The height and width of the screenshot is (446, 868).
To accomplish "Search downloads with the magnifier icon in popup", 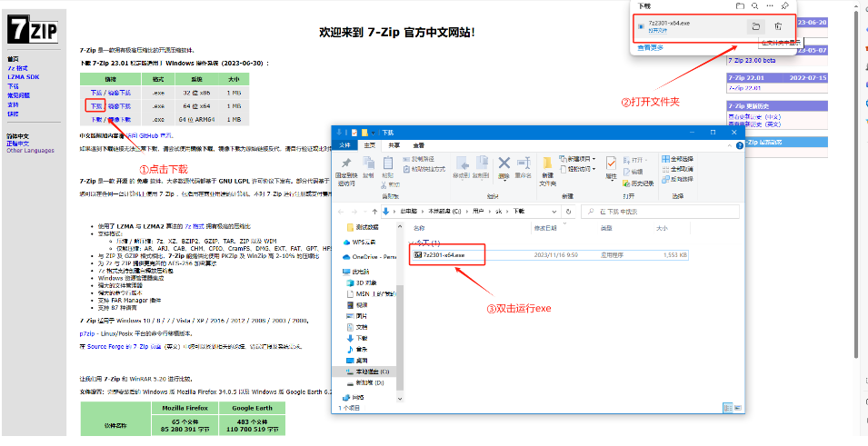I will click(x=754, y=6).
